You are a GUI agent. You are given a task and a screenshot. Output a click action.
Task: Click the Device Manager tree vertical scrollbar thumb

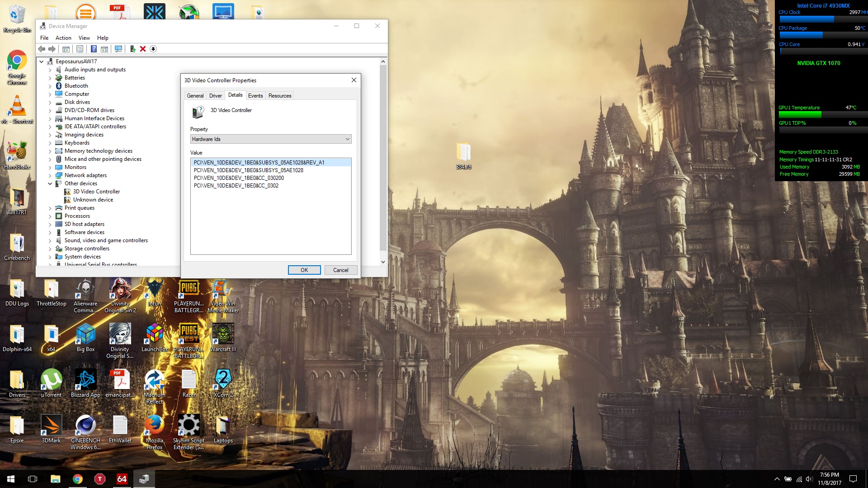(383, 158)
